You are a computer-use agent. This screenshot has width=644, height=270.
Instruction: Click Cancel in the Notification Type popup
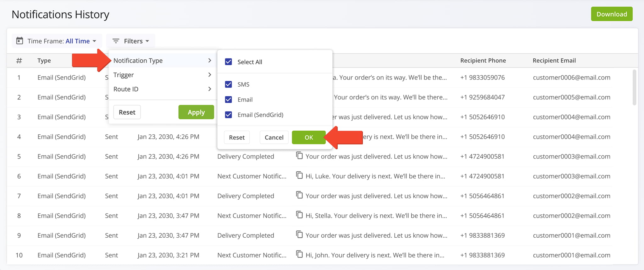pyautogui.click(x=274, y=138)
